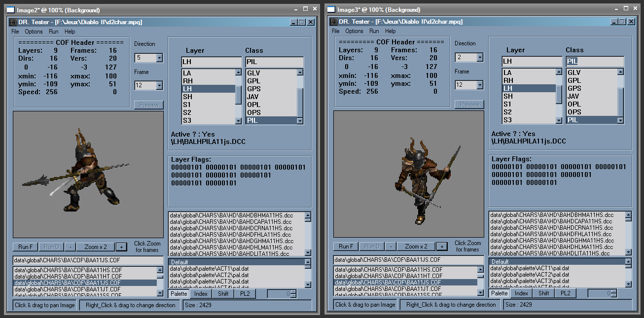Image resolution: width=644 pixels, height=318 pixels.
Task: Click the Run F button in Image3
Action: 346,247
